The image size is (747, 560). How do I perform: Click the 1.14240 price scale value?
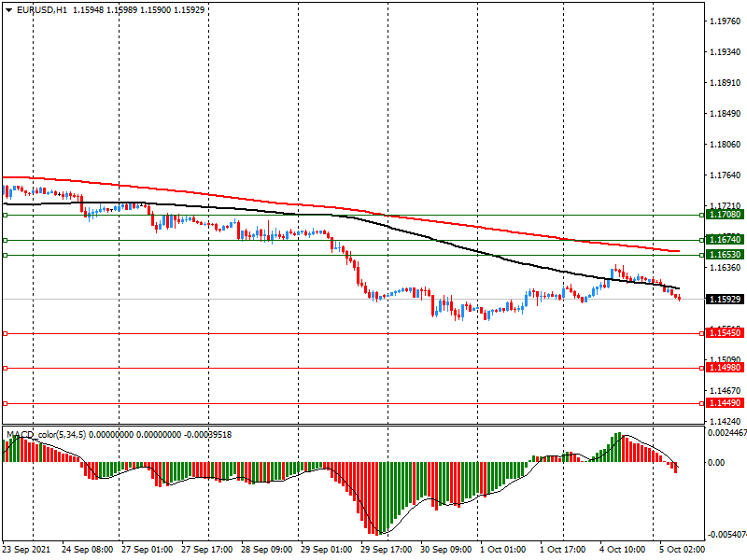point(726,422)
